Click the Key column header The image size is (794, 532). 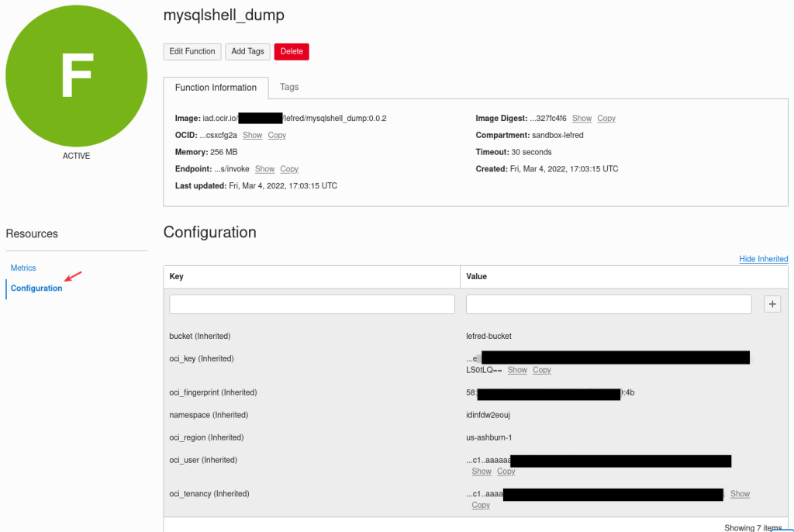[x=176, y=277]
